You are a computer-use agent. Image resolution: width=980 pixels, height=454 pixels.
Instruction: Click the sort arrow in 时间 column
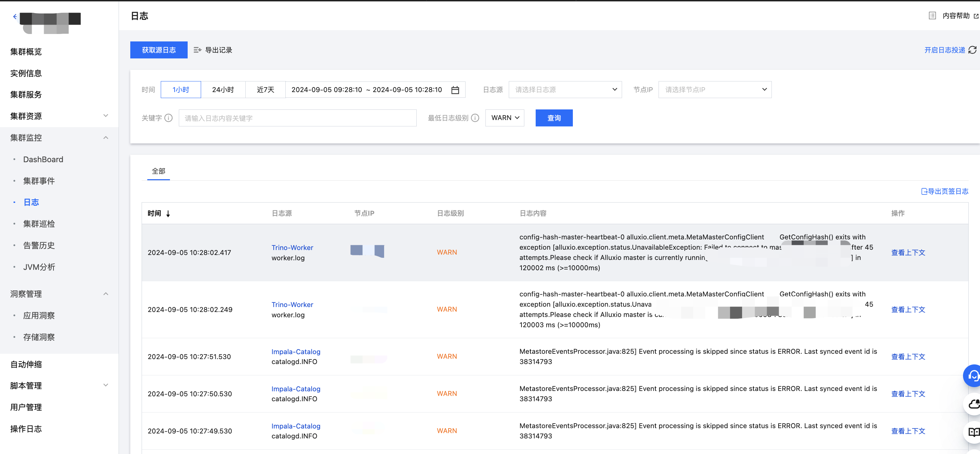click(168, 214)
